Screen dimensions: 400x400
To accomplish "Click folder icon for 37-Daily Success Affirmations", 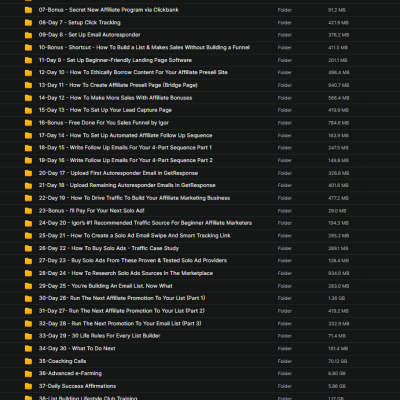I will (x=29, y=387).
